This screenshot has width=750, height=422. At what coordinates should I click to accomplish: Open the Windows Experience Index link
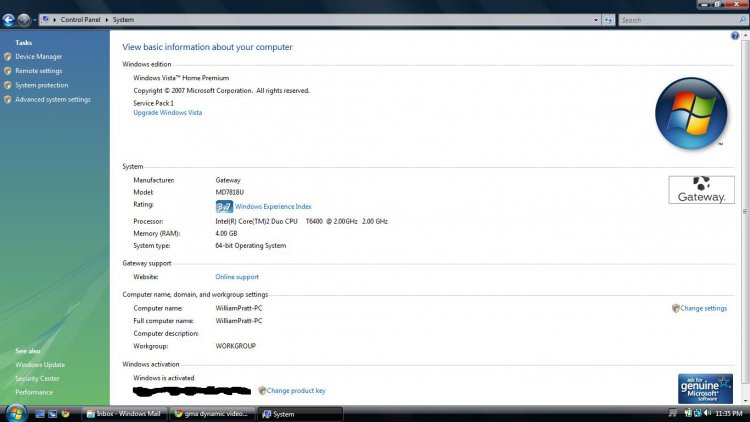[x=273, y=207]
